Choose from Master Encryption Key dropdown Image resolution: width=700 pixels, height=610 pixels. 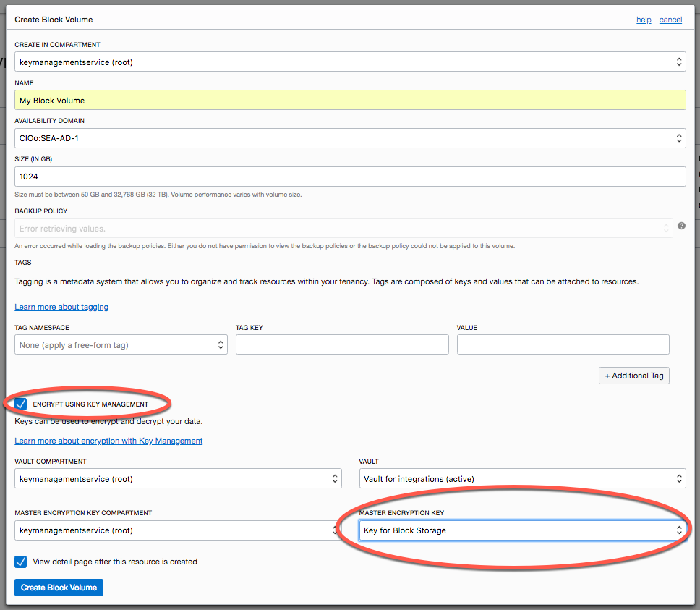[x=522, y=530]
